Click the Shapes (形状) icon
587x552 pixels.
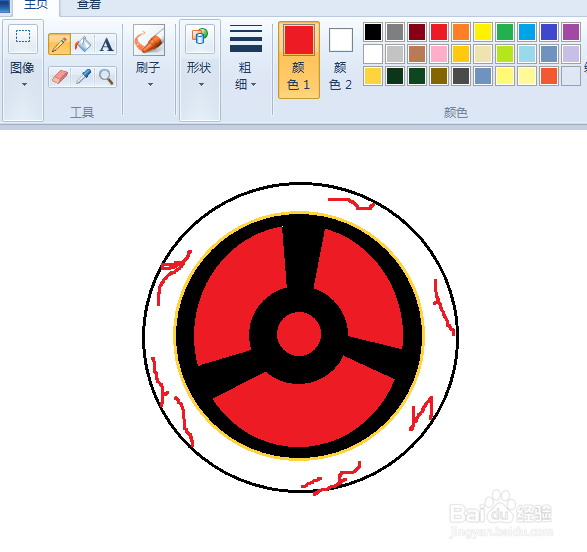200,38
